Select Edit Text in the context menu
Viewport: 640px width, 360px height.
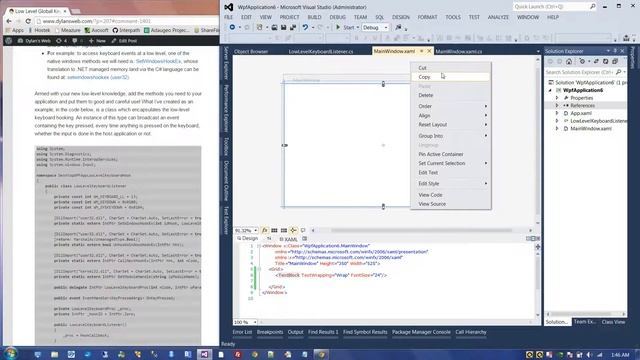(x=451, y=172)
